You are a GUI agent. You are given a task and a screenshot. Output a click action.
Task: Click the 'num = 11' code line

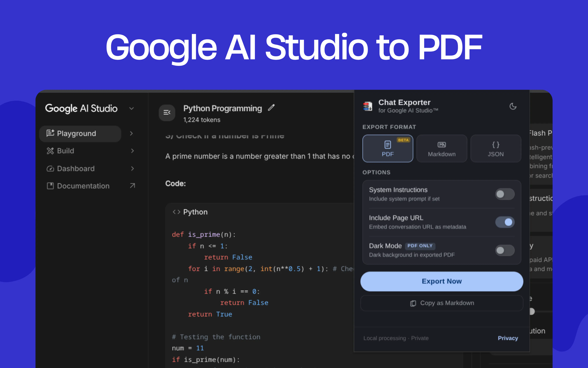click(x=188, y=348)
